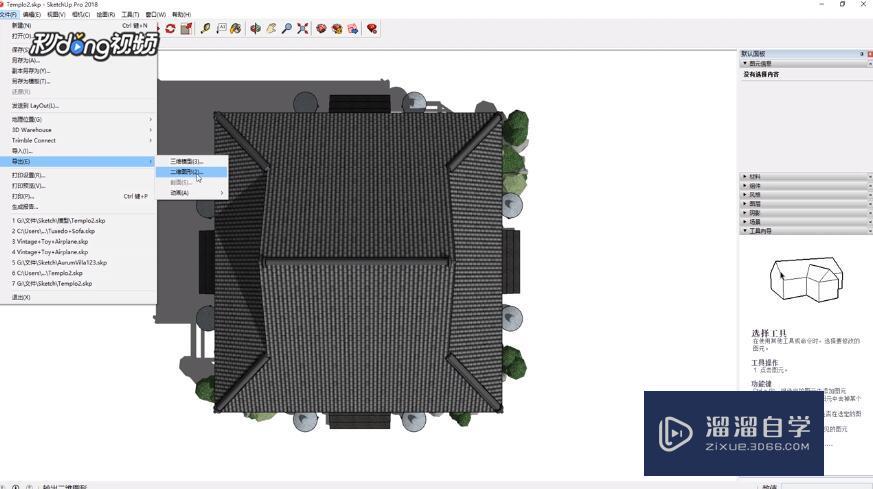
Task: Open the 相机(C) menu
Action: [81, 14]
